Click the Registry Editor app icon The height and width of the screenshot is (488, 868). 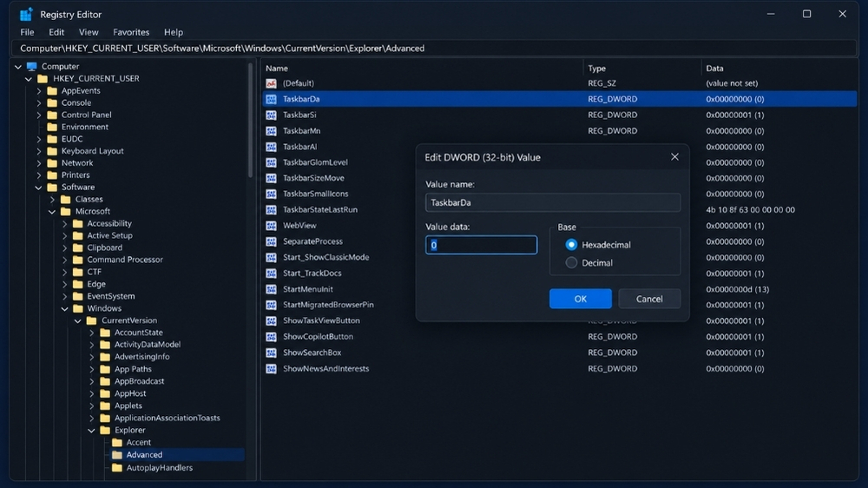(x=25, y=15)
